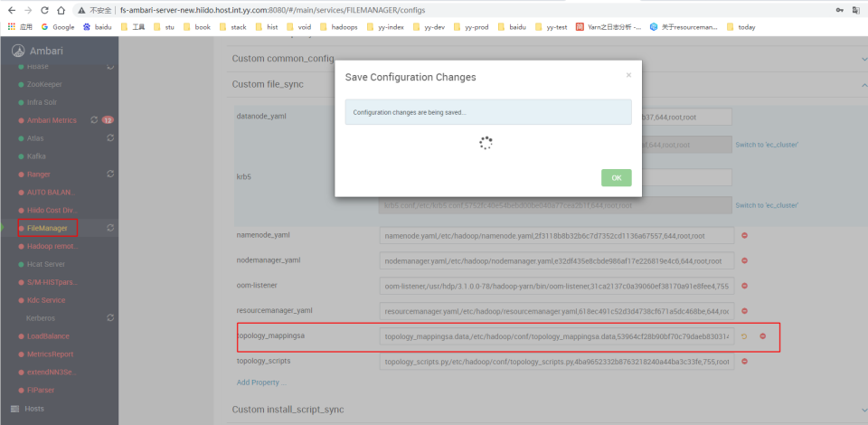The image size is (868, 425).
Task: Remove the namenode_yaml property
Action: 745,235
